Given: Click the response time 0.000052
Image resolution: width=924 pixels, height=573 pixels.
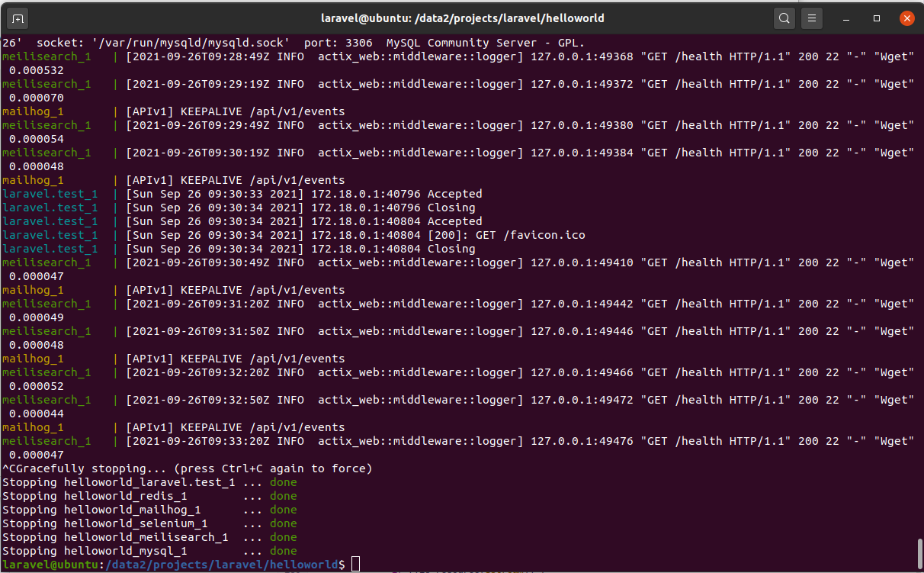Looking at the screenshot, I should click(x=36, y=386).
